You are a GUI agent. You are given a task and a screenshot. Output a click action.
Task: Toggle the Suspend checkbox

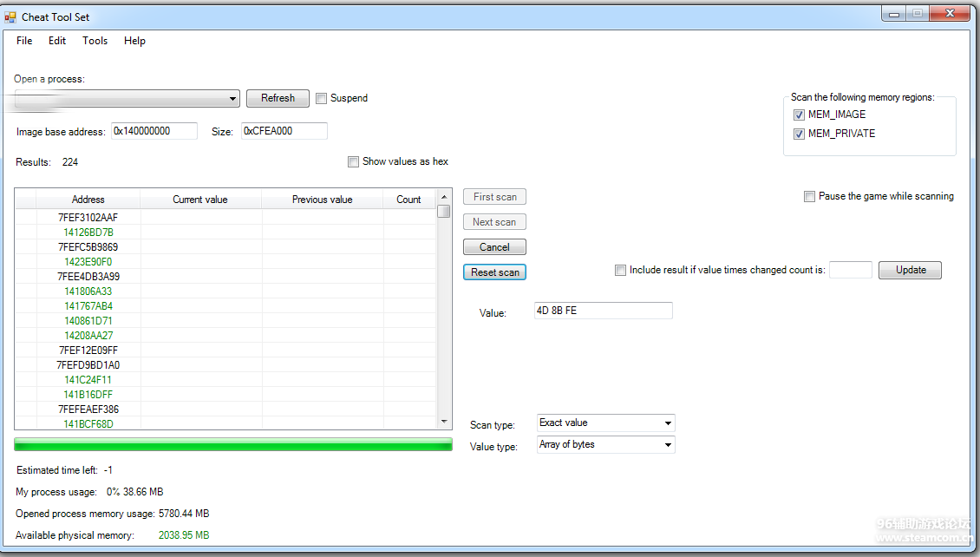(322, 98)
